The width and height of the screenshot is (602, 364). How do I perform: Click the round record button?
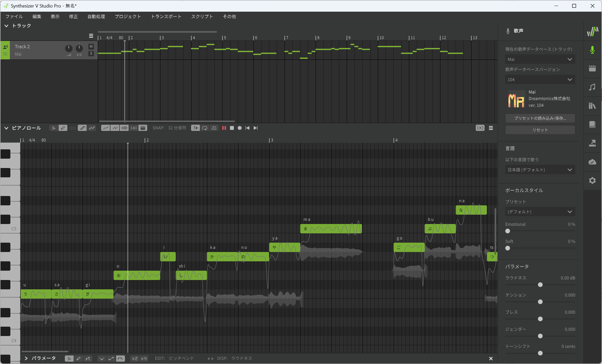pos(240,128)
